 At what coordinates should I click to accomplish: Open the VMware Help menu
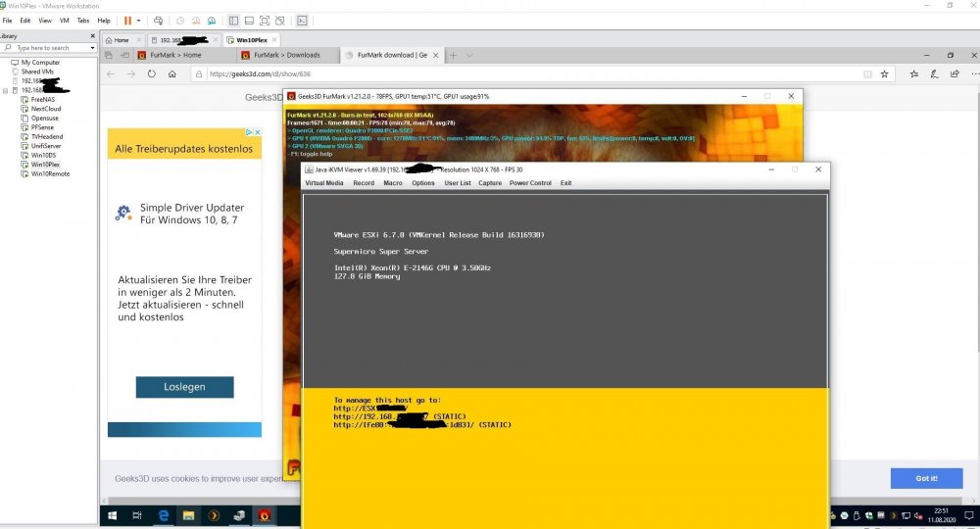(104, 21)
